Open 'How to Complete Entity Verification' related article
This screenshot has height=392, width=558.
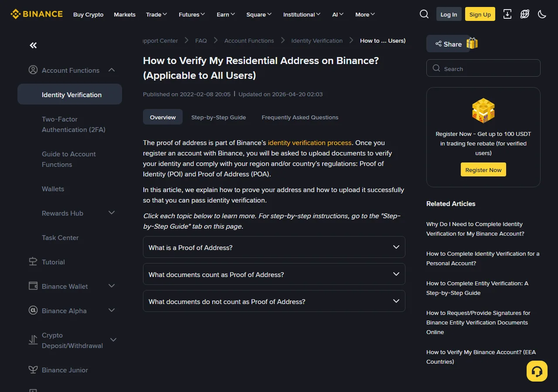click(x=477, y=288)
